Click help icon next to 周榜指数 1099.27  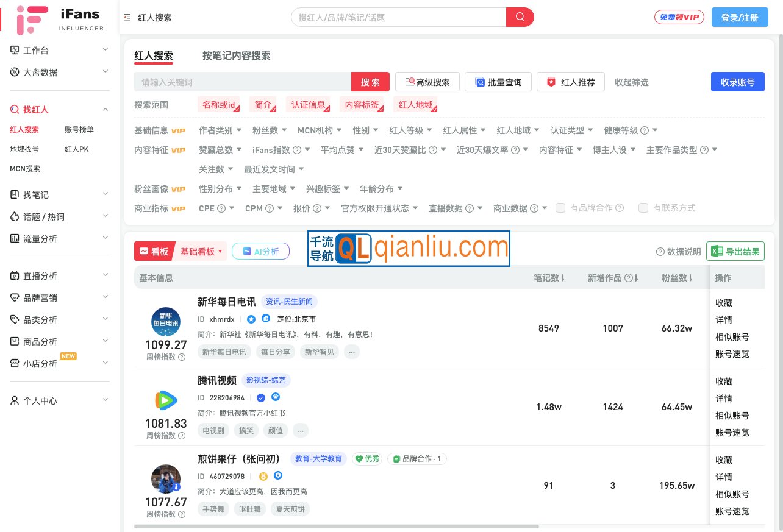pyautogui.click(x=182, y=357)
